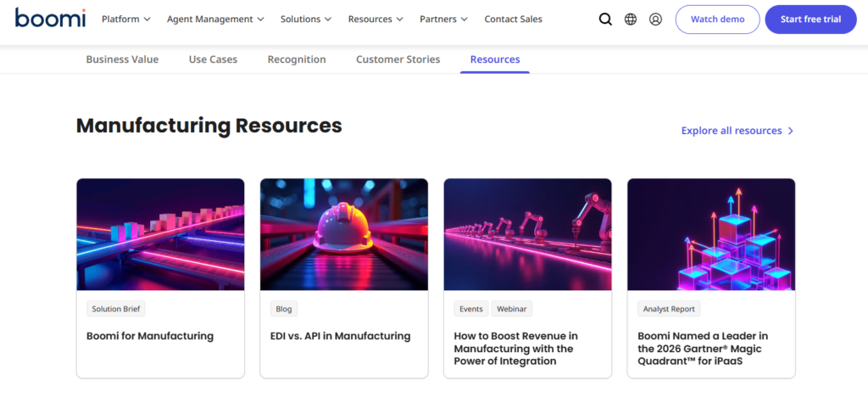
Task: Click the Watch demo button
Action: click(x=717, y=20)
